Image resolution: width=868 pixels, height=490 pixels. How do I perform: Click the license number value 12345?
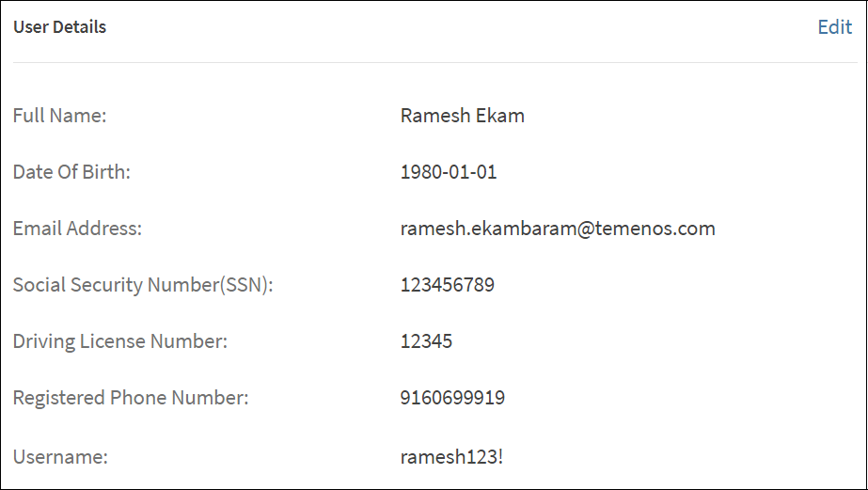click(x=426, y=341)
